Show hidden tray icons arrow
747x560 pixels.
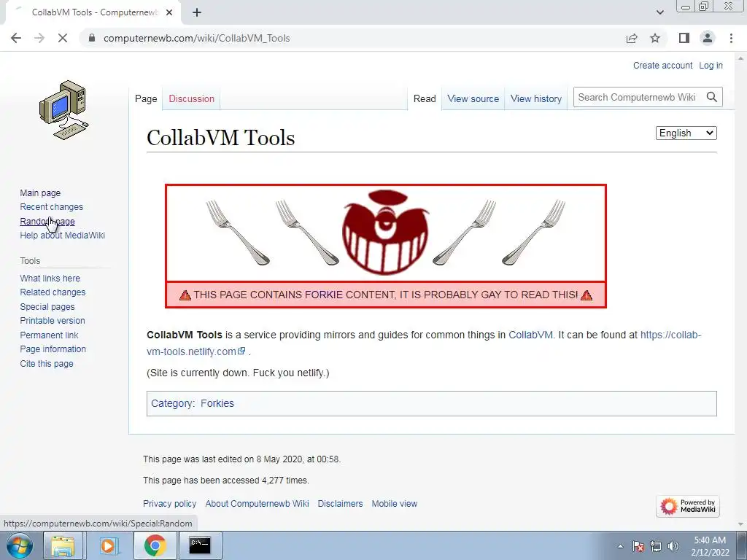pos(620,546)
